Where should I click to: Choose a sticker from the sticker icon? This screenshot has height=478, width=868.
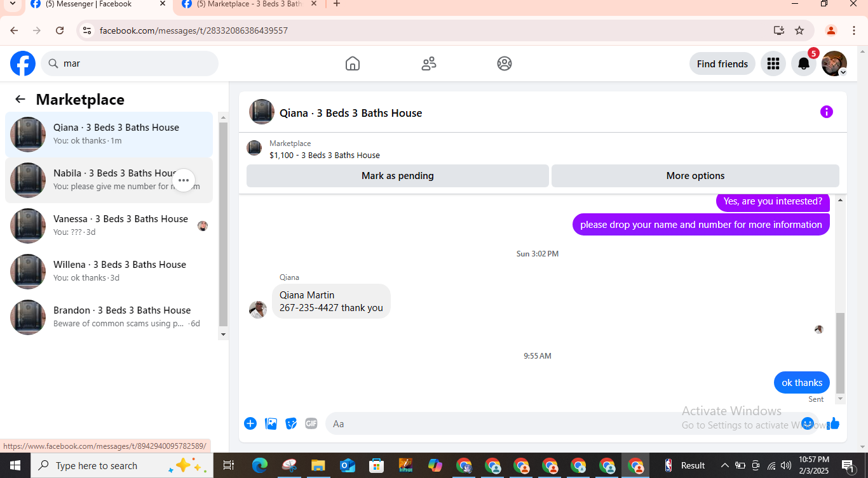pos(291,423)
